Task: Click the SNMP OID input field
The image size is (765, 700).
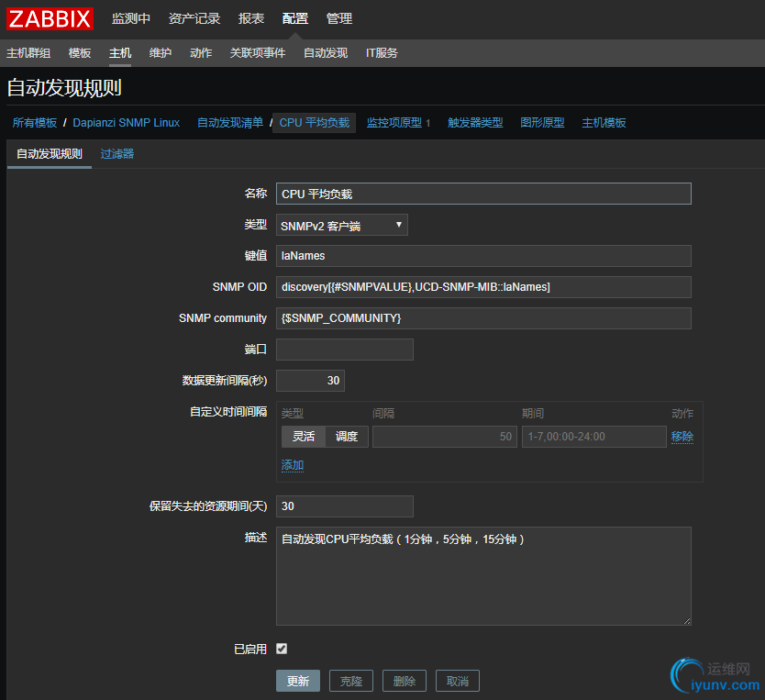Action: (483, 287)
